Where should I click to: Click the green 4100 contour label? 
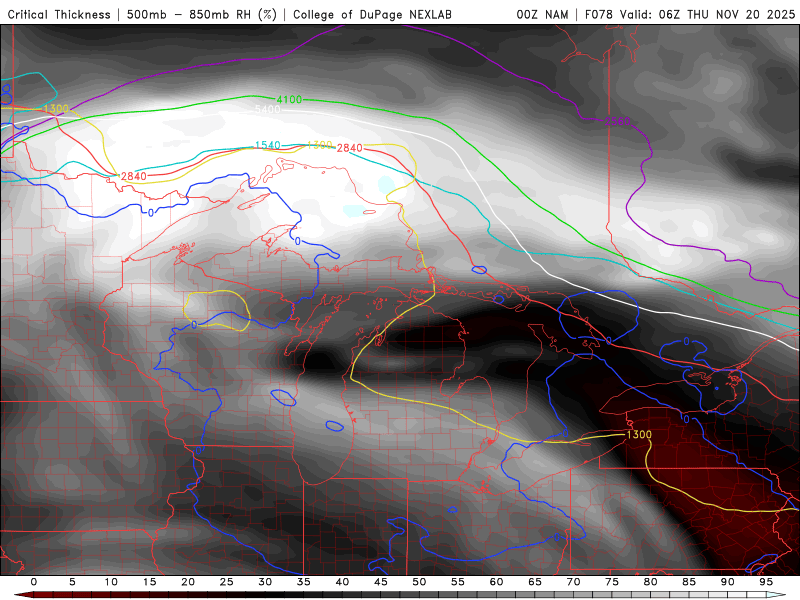(x=289, y=99)
